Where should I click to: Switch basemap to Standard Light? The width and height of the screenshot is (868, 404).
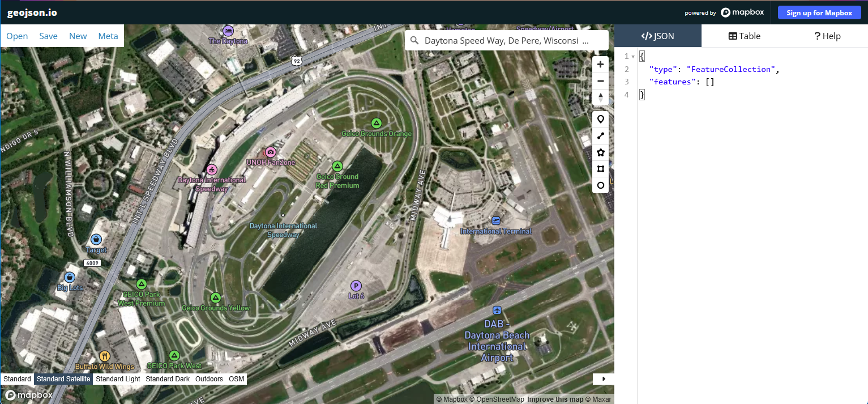(x=118, y=379)
